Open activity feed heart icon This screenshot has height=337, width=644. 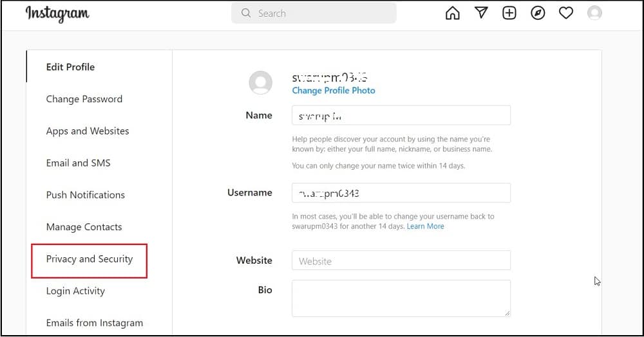[566, 13]
